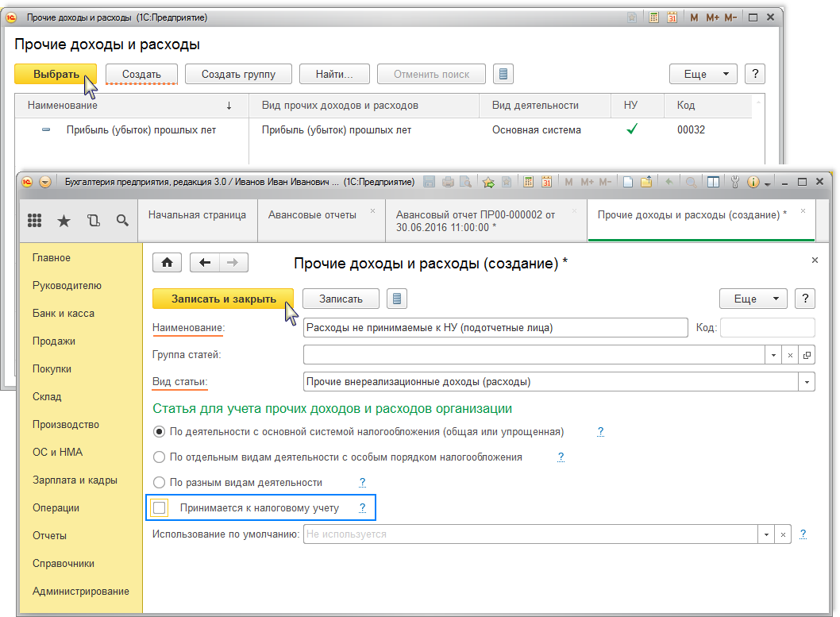Click the M+ memory button in back window
840x617 pixels.
click(712, 17)
